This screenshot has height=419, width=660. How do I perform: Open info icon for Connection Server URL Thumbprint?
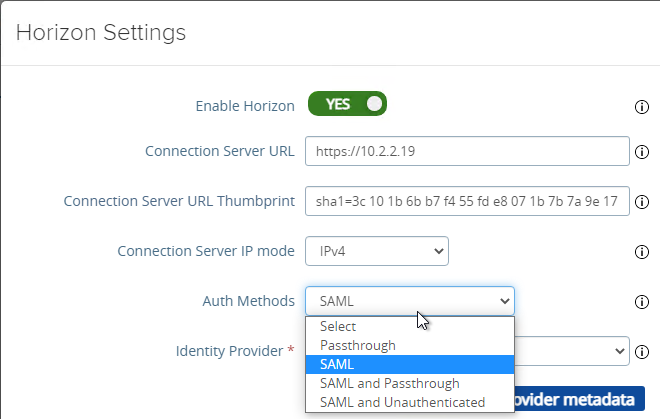641,202
